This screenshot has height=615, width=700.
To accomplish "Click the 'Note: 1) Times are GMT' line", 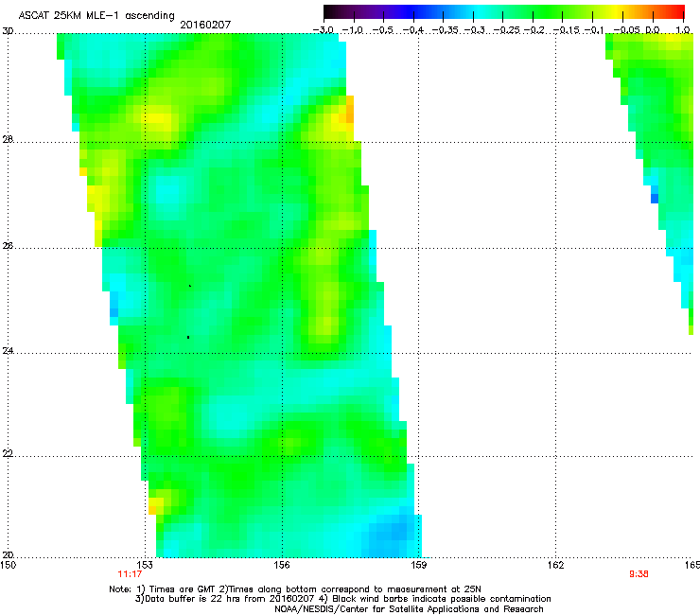I will click(295, 589).
